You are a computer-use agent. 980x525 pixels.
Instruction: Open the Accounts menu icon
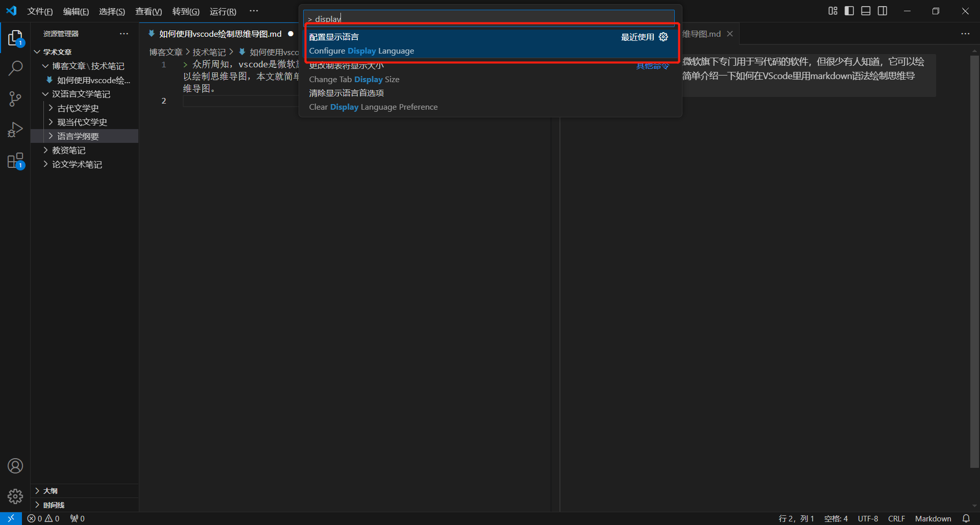point(15,466)
